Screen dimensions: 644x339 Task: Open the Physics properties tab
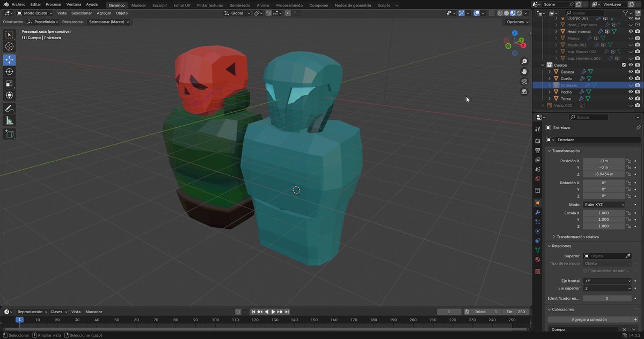[x=537, y=231]
